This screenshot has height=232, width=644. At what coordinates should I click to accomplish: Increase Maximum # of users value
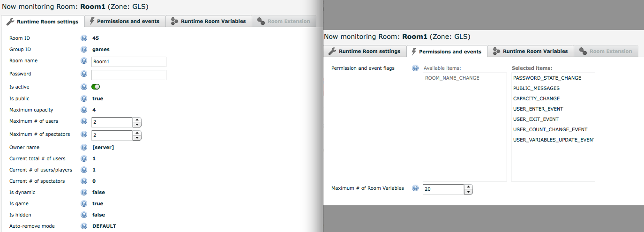click(137, 120)
